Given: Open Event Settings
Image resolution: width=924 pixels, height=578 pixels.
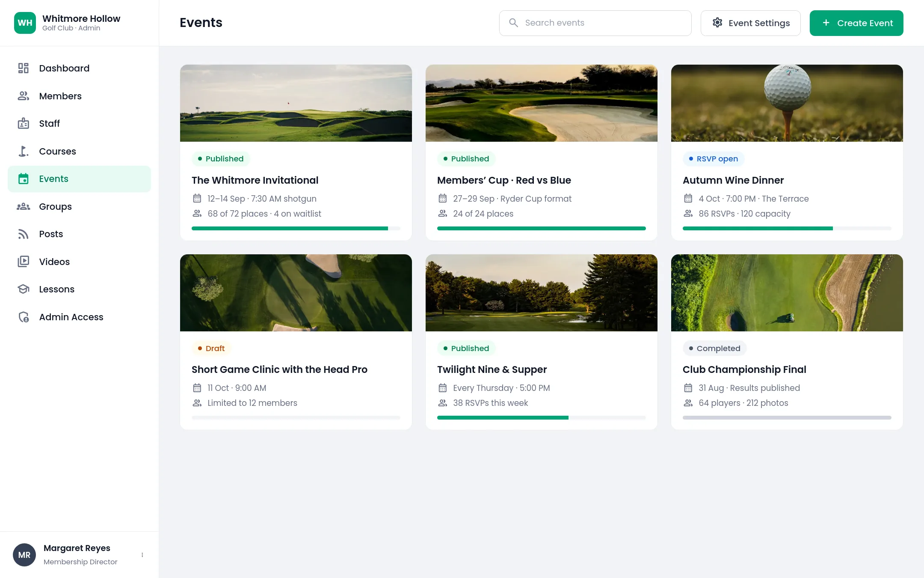Looking at the screenshot, I should [750, 23].
